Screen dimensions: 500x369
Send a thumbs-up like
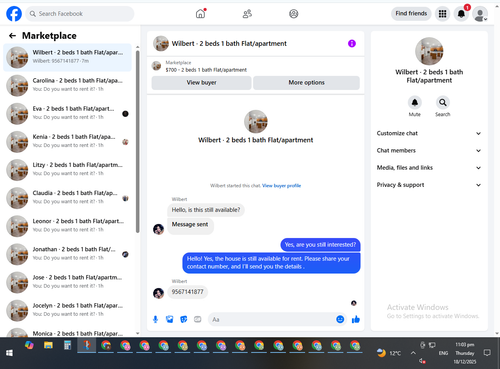(x=356, y=319)
